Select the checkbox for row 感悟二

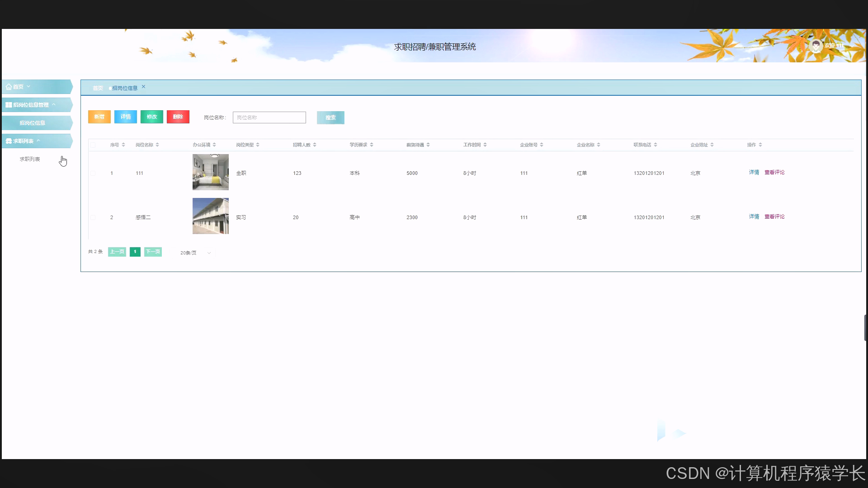pos(93,218)
